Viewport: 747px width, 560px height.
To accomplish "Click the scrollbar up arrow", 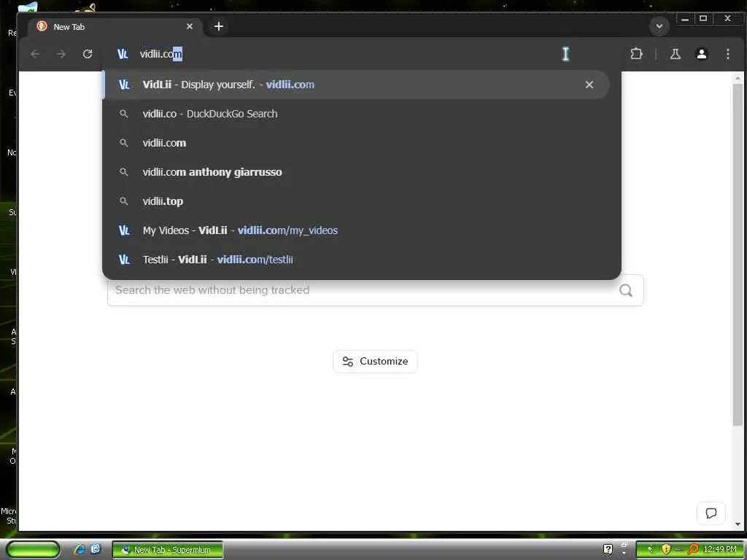I will point(738,77).
